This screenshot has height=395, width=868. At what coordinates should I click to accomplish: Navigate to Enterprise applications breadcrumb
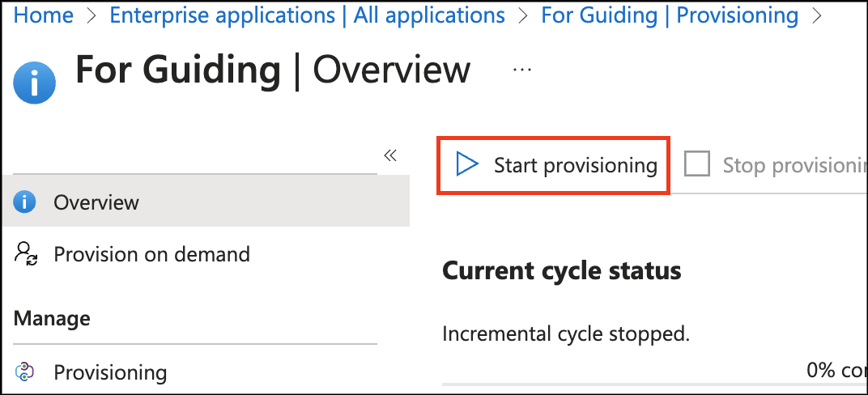(307, 15)
